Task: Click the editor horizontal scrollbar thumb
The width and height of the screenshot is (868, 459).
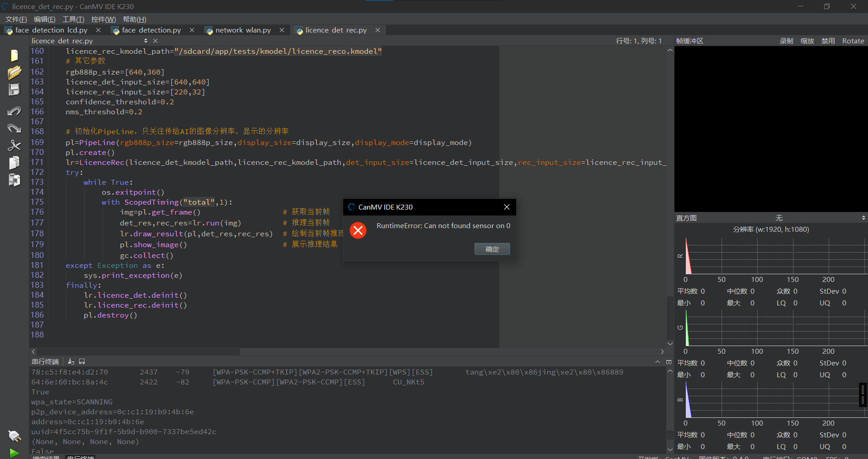Action: (x=138, y=351)
